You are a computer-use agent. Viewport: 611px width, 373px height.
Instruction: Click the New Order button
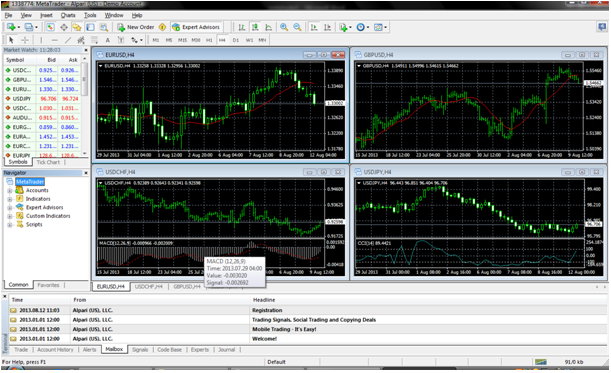coord(136,27)
